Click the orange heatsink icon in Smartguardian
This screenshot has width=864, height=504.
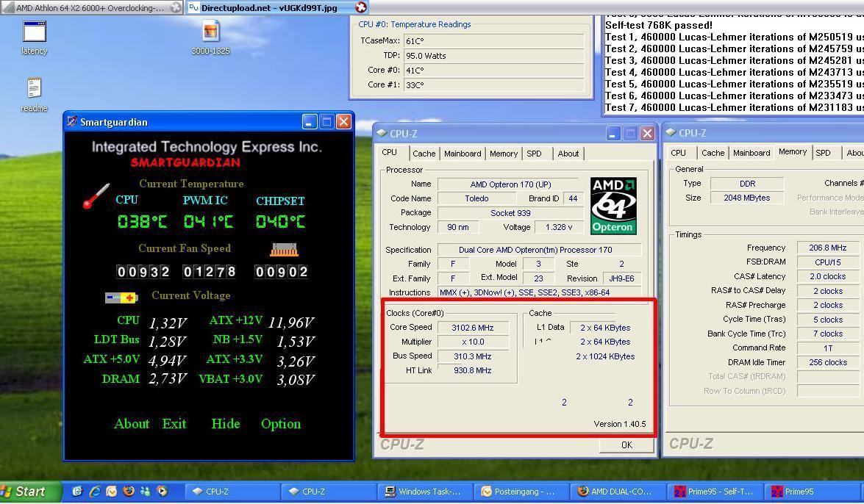pyautogui.click(x=284, y=250)
